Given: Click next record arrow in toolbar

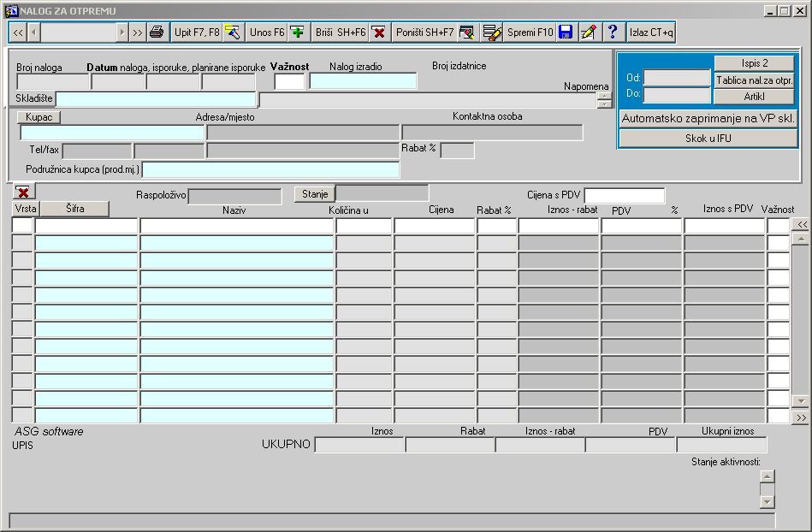Looking at the screenshot, I should coord(122,33).
